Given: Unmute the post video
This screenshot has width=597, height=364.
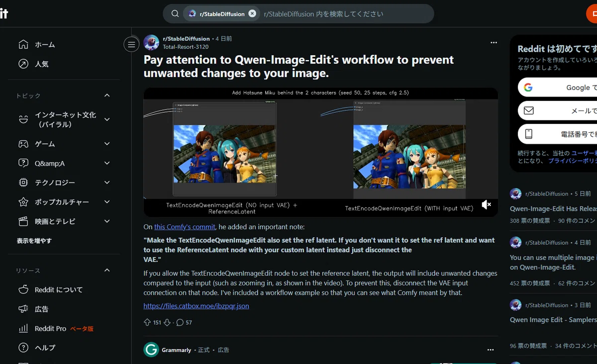Looking at the screenshot, I should click(487, 204).
